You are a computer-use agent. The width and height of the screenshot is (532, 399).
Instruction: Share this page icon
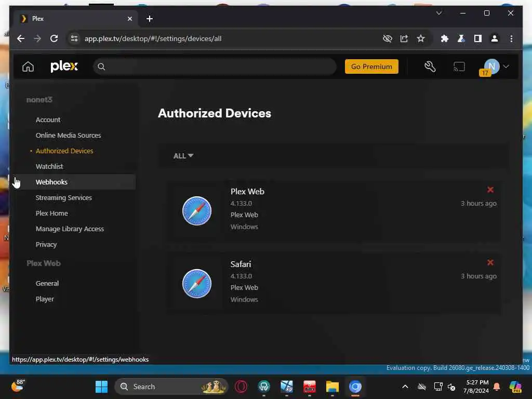[x=404, y=38]
